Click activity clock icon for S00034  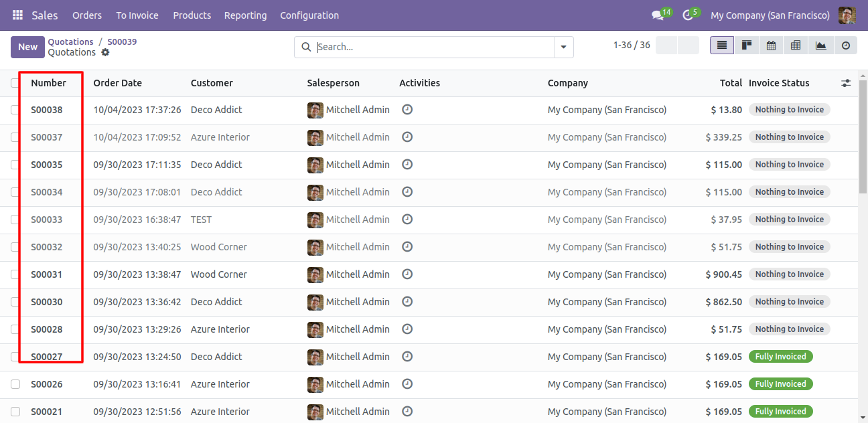407,191
